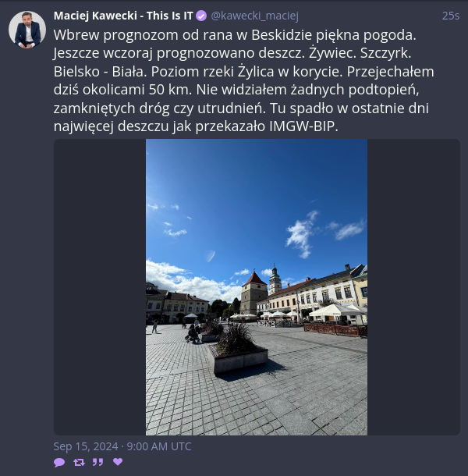Like the tweet with heart icon
The image size is (468, 476).
click(x=118, y=462)
